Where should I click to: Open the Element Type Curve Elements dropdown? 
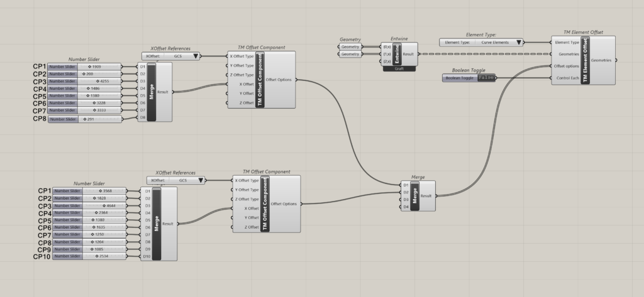519,43
